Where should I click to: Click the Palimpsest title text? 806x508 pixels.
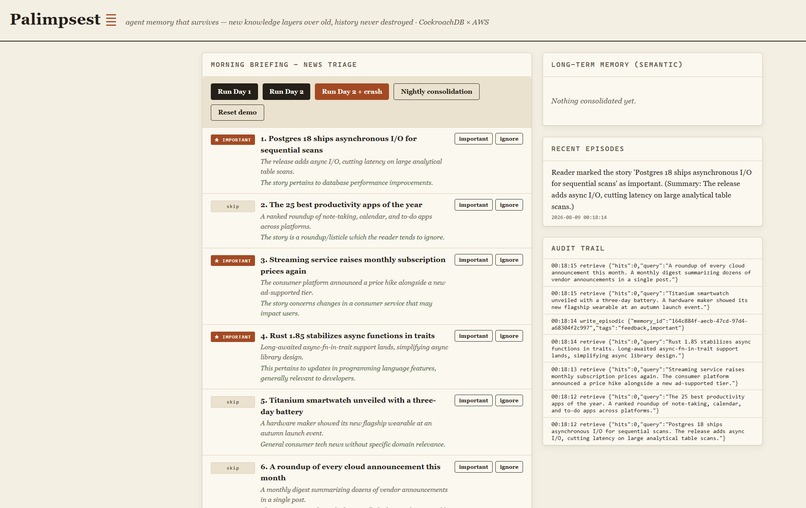[x=55, y=20]
